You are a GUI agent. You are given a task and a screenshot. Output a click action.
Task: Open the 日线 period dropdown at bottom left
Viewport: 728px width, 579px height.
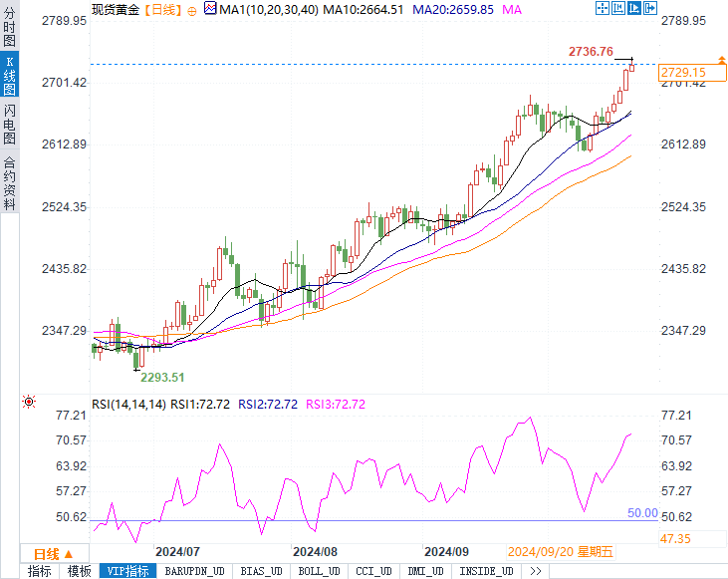pyautogui.click(x=46, y=553)
